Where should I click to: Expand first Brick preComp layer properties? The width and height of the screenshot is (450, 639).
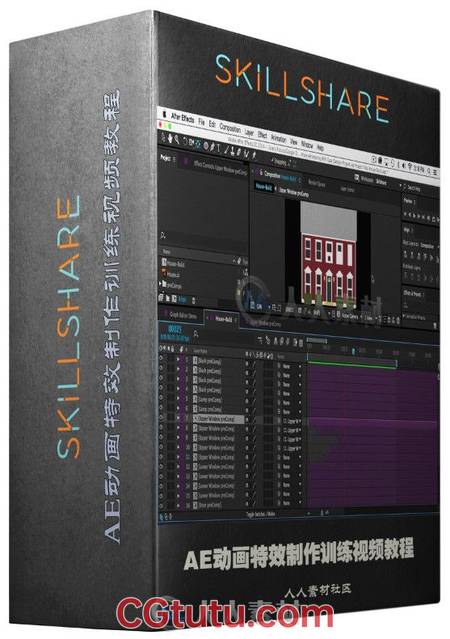(178, 359)
